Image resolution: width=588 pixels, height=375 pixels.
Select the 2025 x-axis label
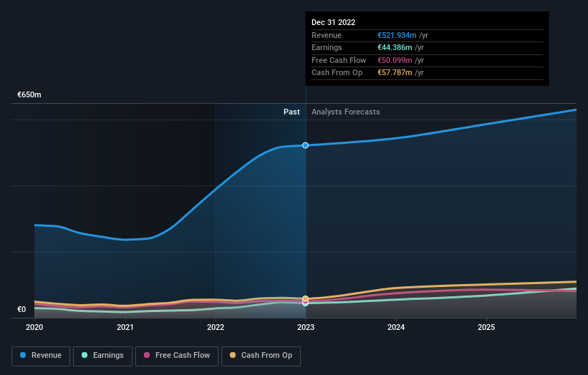coord(486,328)
